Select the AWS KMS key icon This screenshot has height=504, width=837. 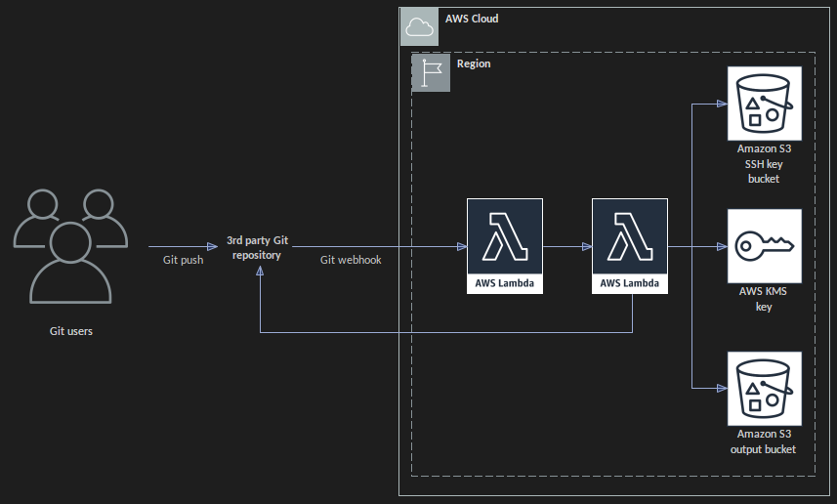click(x=764, y=246)
